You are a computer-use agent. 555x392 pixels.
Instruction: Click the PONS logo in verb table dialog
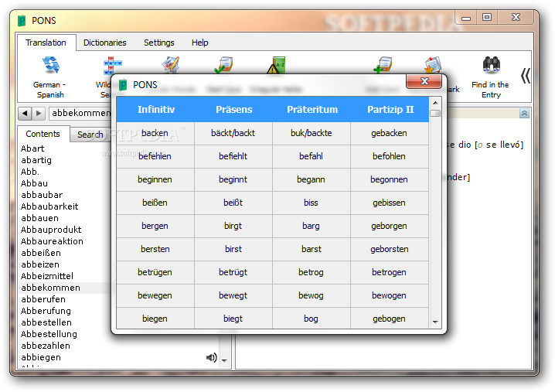(123, 85)
